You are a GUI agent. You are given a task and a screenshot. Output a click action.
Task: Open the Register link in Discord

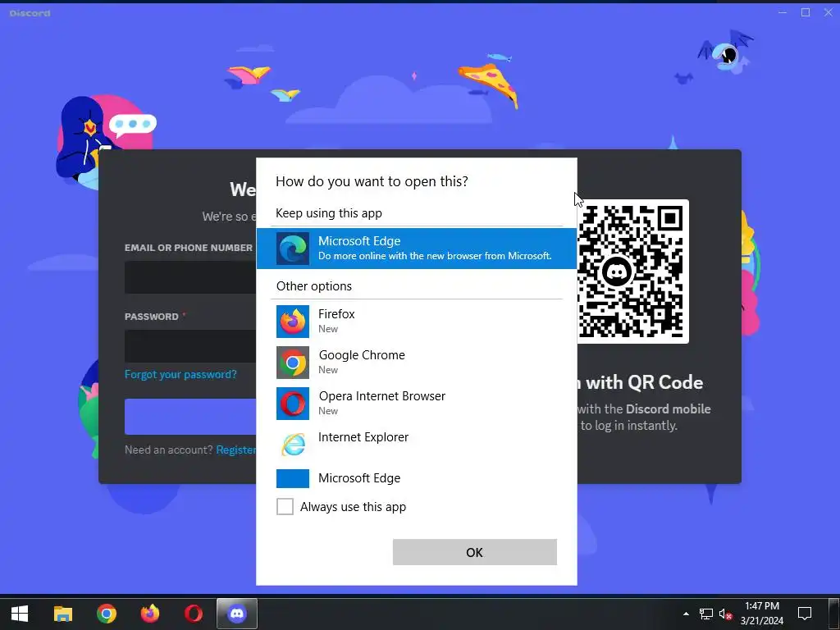[235, 450]
